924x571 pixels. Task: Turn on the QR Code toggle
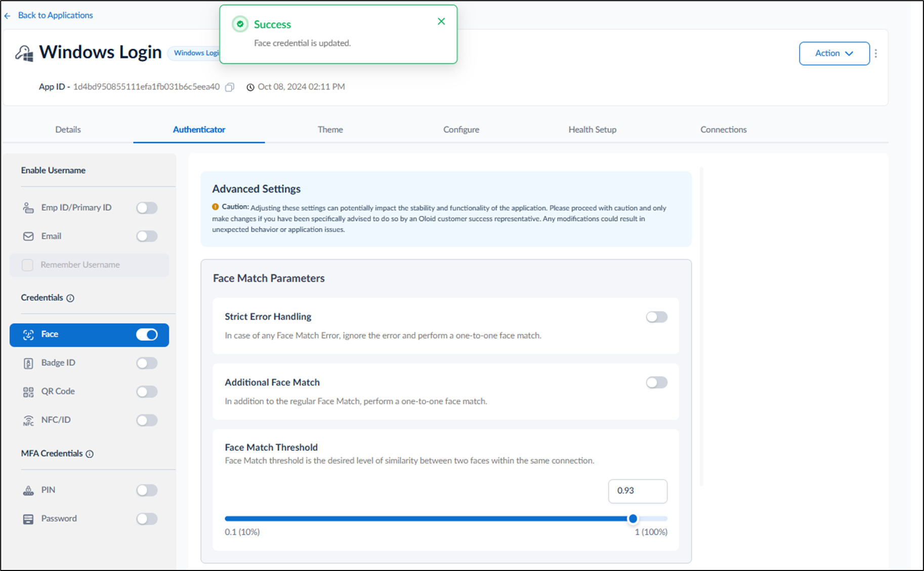click(x=147, y=392)
